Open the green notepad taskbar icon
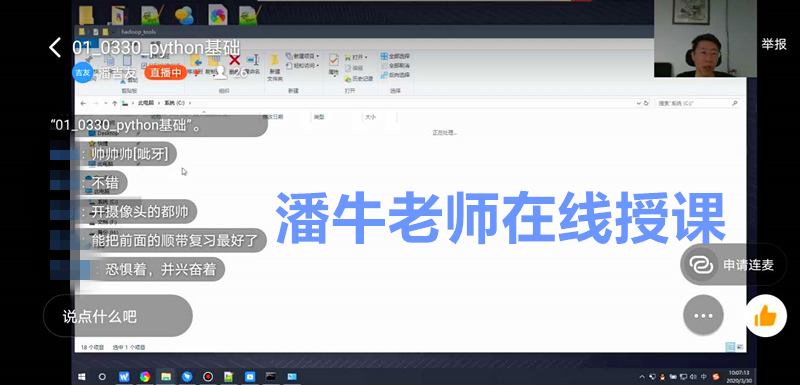Viewport: 800px width, 385px height. 229,377
